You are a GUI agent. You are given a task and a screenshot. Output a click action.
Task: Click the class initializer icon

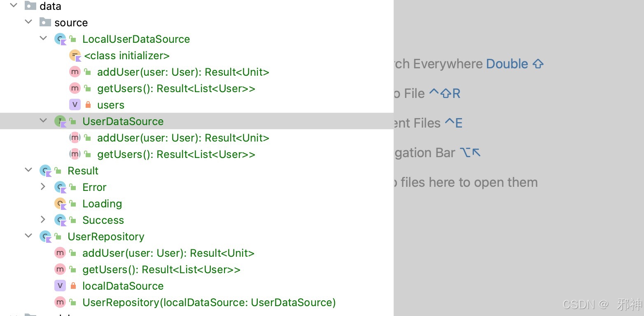[75, 56]
